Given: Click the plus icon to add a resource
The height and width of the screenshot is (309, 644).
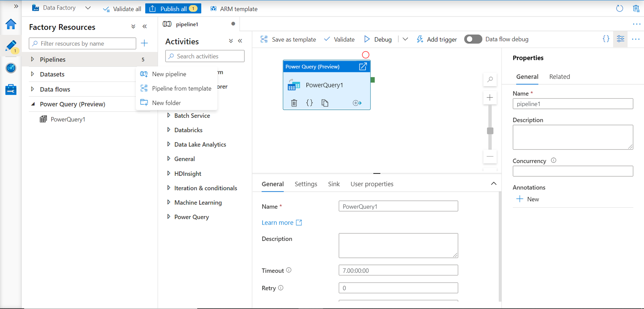Looking at the screenshot, I should click(144, 43).
